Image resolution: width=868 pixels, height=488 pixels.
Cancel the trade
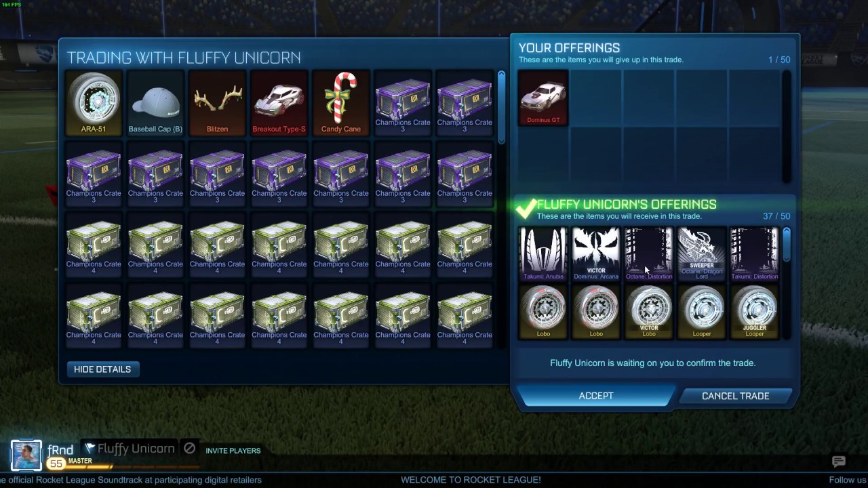point(736,396)
